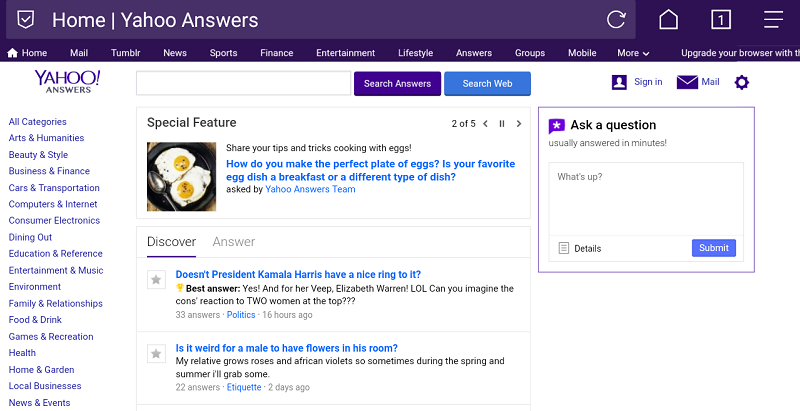Star the Kamala Harris question

click(x=156, y=279)
